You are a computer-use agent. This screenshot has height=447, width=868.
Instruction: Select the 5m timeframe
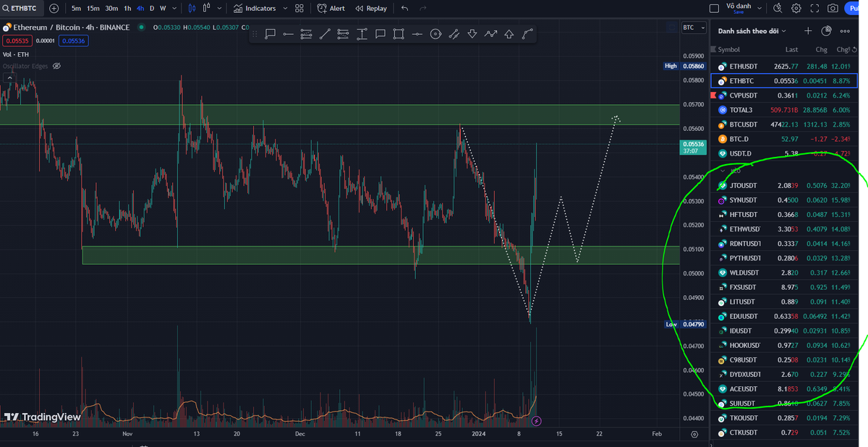click(x=76, y=8)
